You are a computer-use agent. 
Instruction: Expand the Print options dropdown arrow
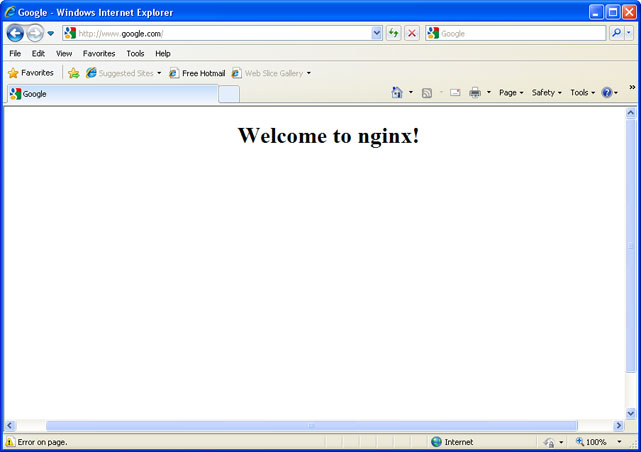coord(489,92)
